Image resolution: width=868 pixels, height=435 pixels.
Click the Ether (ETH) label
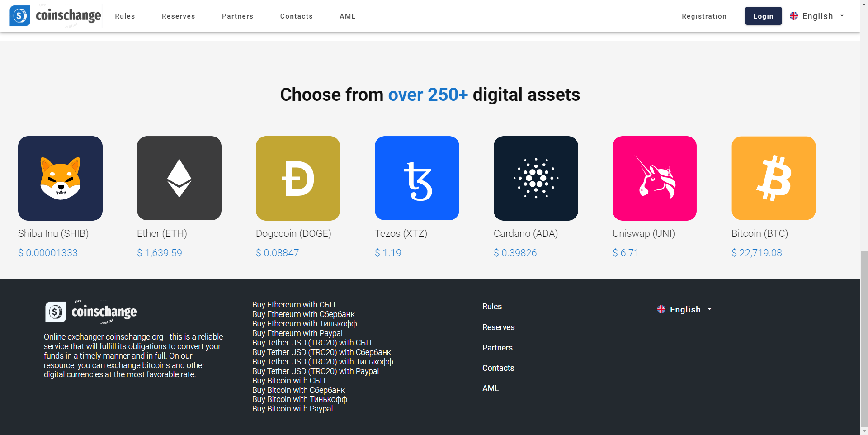click(162, 234)
